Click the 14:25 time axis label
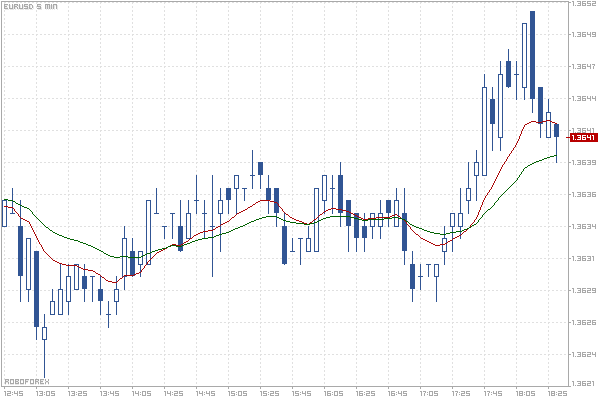 [173, 393]
